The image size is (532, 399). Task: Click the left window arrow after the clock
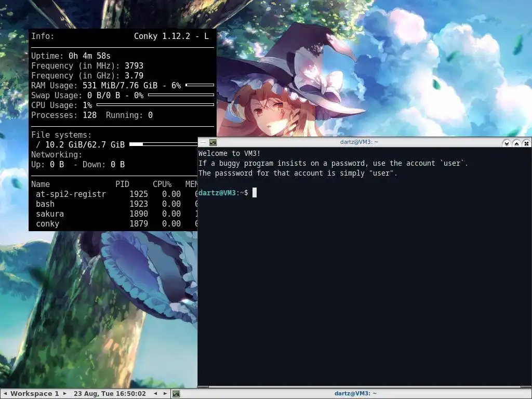pyautogui.click(x=155, y=394)
